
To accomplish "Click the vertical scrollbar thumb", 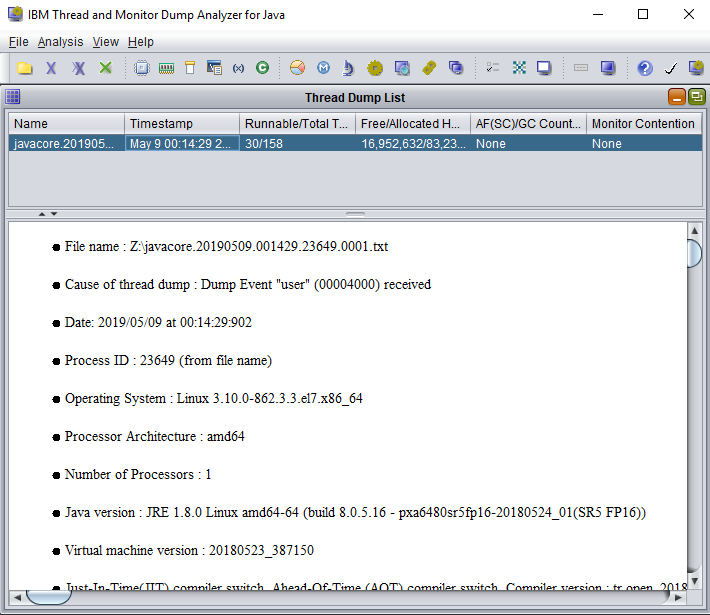I will (694, 253).
